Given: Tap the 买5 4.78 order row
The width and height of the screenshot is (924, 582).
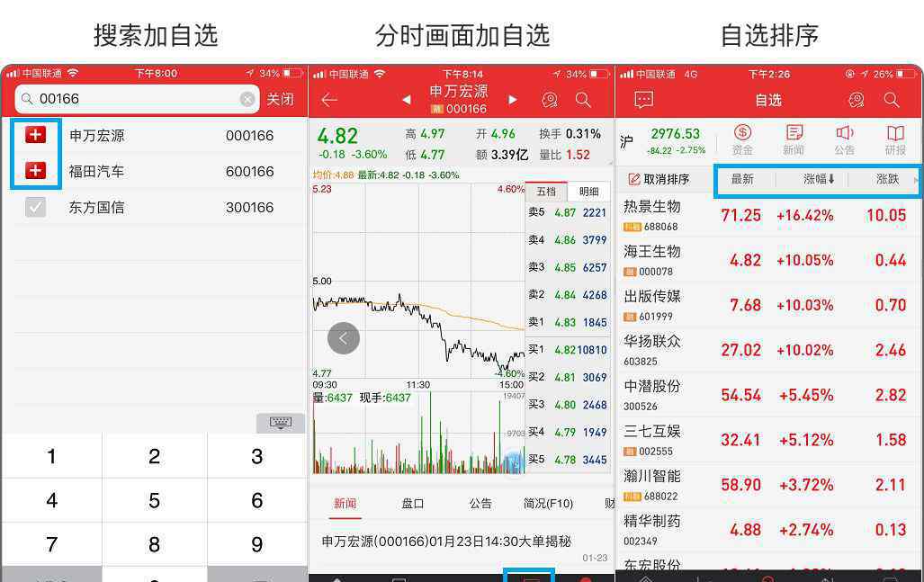Looking at the screenshot, I should coord(568,460).
